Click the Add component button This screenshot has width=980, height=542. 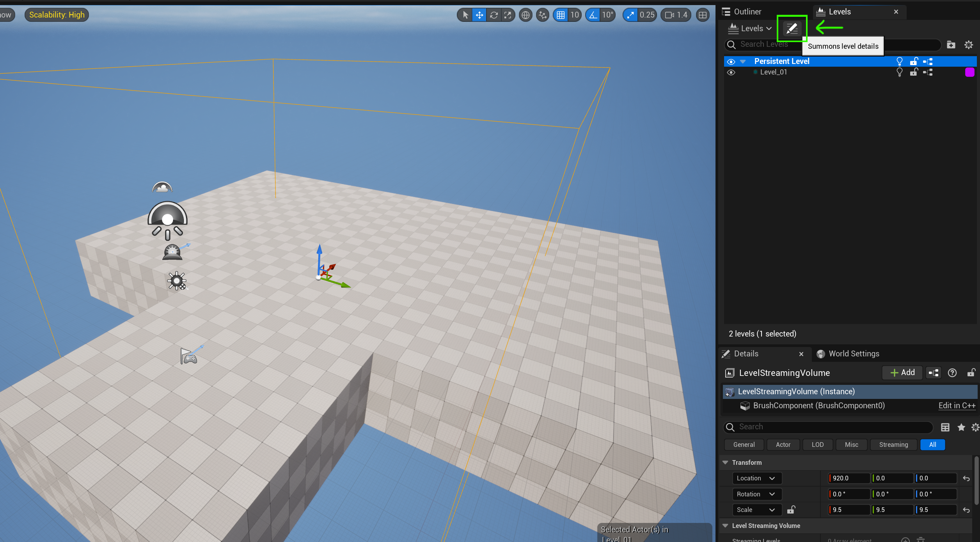click(902, 372)
